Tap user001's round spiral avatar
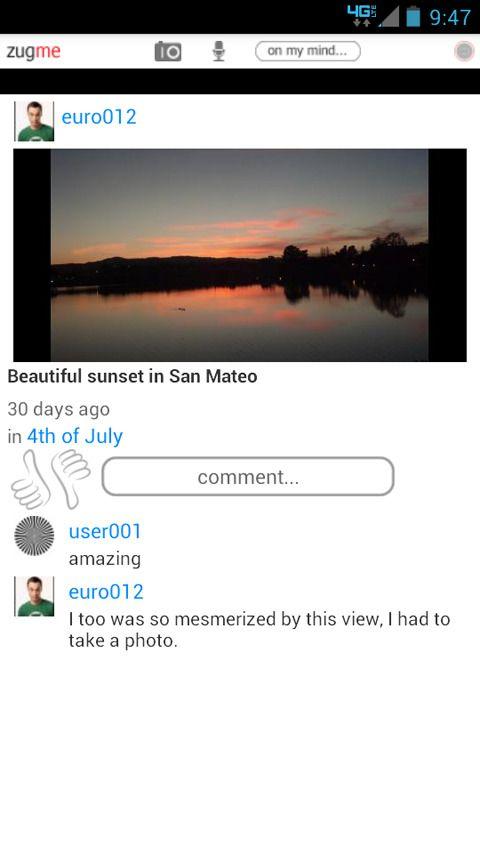 pos(34,536)
